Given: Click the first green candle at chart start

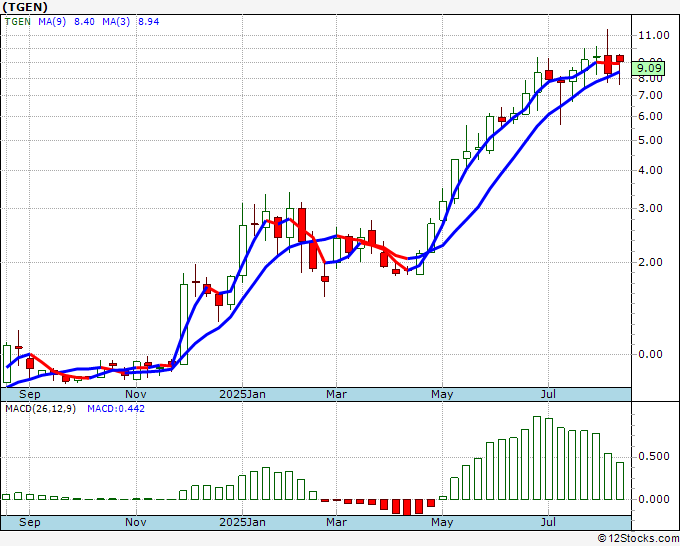Looking at the screenshot, I should click(x=7, y=364).
